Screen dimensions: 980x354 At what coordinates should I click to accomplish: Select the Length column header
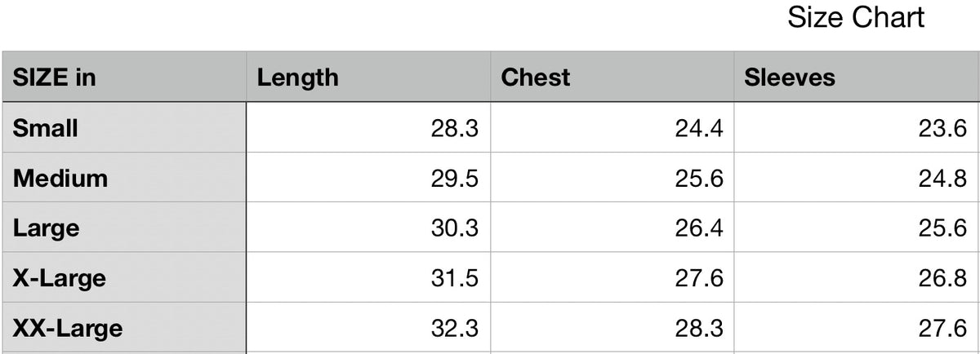coord(297,77)
